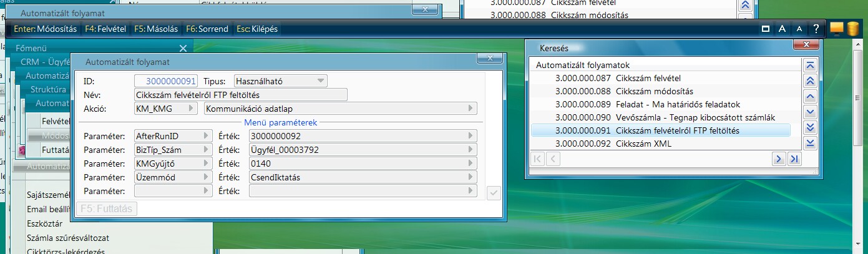Select Struktúra panel header on the left
Viewport: 868px width, 254px height.
click(x=48, y=89)
